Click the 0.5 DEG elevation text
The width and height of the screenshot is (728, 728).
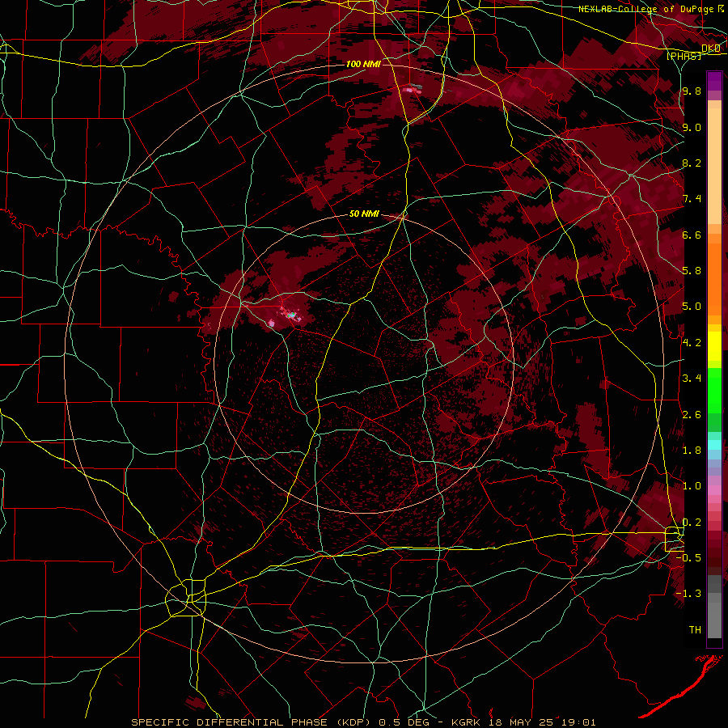pyautogui.click(x=404, y=722)
